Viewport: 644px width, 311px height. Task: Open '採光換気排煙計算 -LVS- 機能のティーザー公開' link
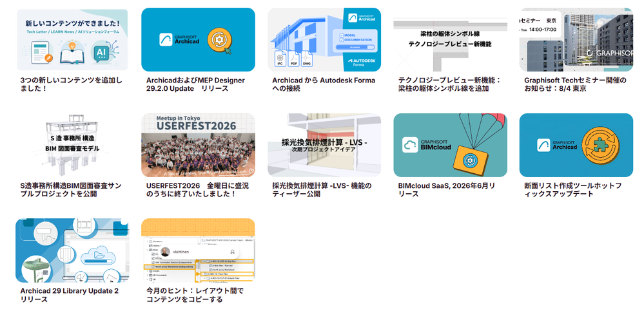(322, 189)
